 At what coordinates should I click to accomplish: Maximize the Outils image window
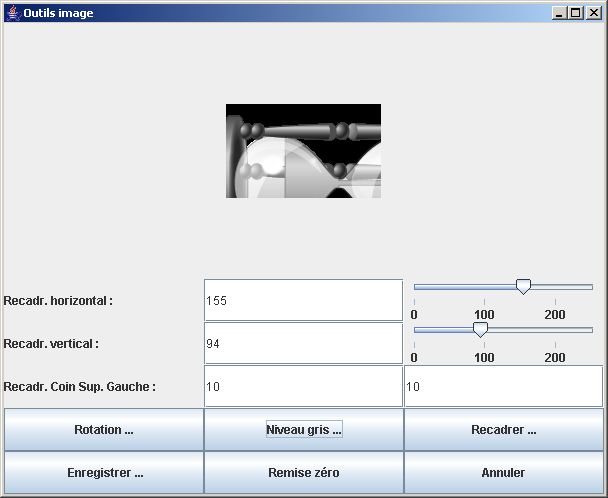click(x=575, y=13)
